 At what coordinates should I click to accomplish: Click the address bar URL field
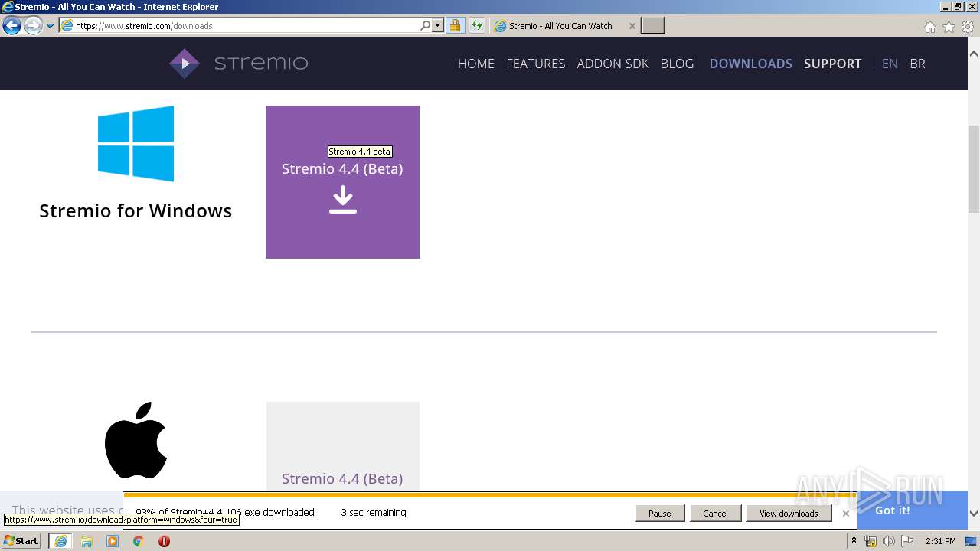click(x=245, y=26)
